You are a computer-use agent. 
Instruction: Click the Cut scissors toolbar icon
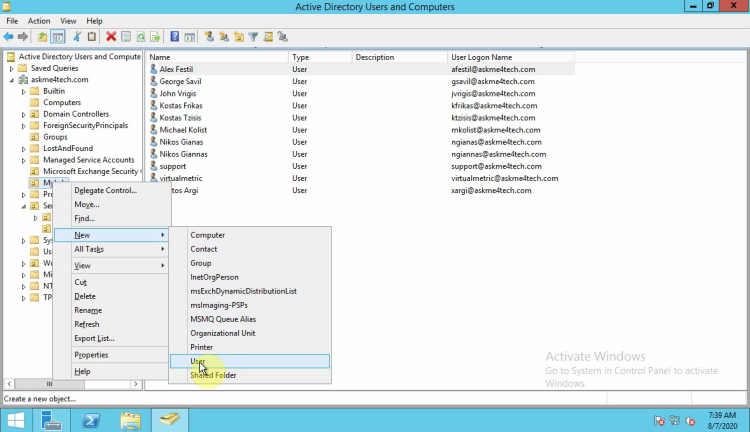pos(77,37)
